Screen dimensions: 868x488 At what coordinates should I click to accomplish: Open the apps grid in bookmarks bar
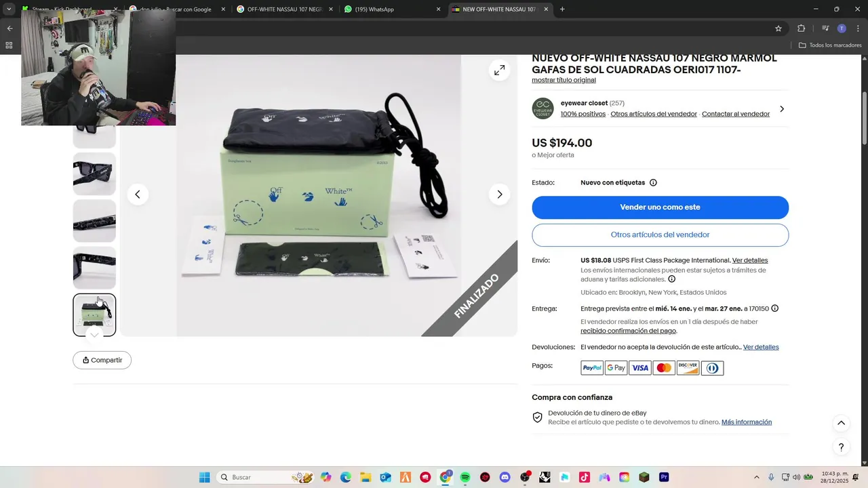click(x=9, y=45)
